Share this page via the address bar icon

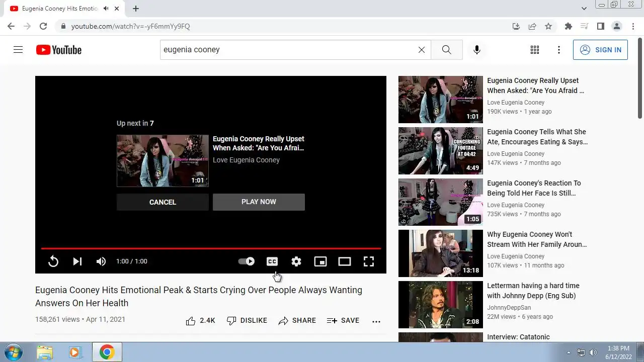532,26
